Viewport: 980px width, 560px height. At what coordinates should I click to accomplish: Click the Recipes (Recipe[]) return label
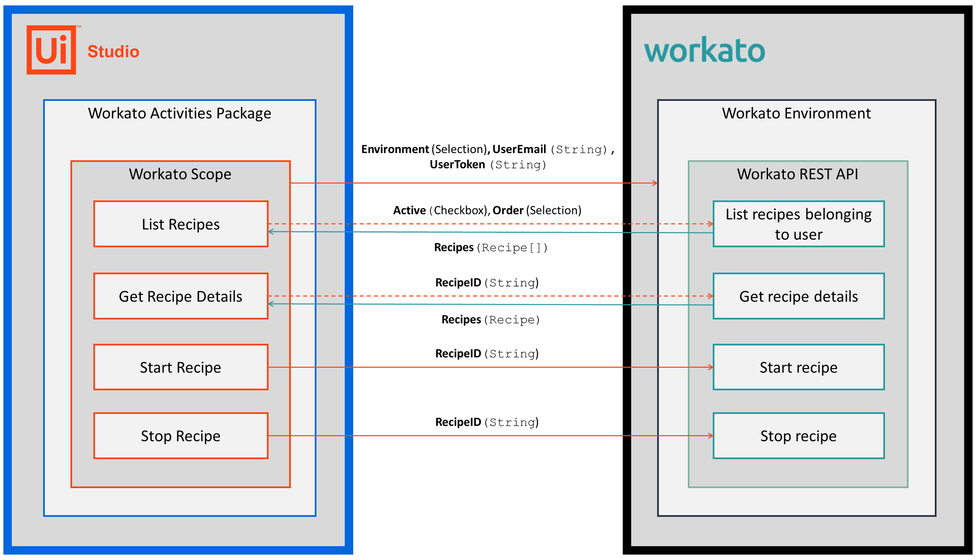[x=491, y=247]
